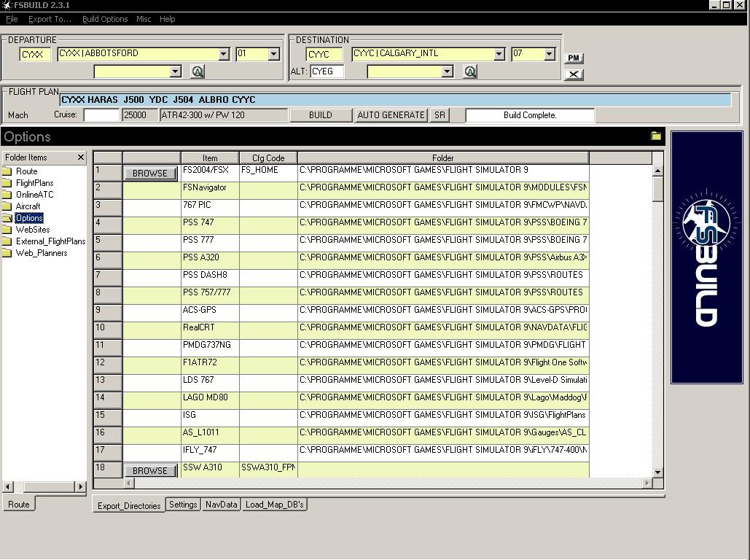Click the Cfg Code column header
This screenshot has width=750, height=560.
tap(268, 158)
